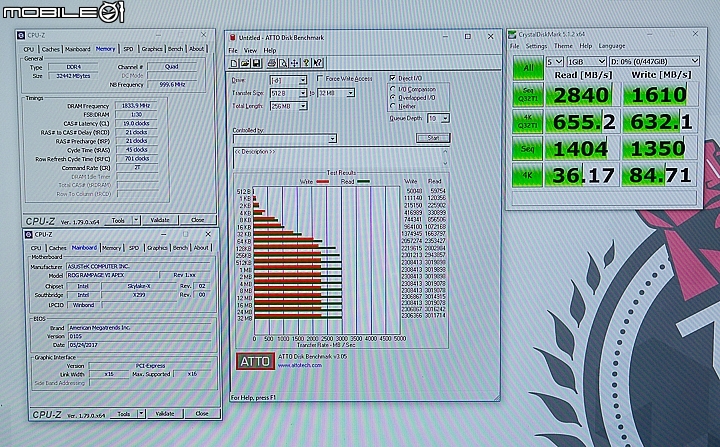Click the Save floppy icon in ATTO toolbar
Screen dimensions: 720x447
(x=256, y=63)
